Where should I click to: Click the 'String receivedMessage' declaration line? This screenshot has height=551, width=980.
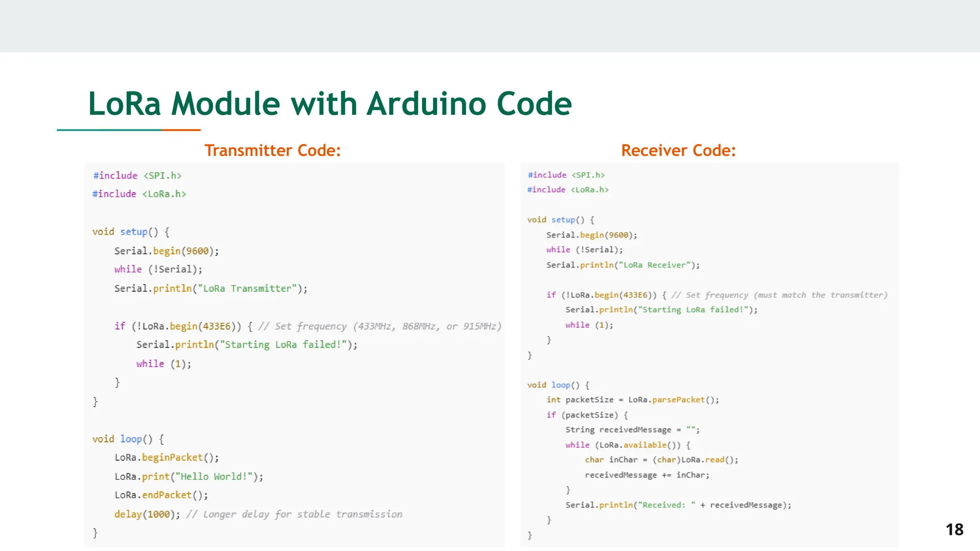click(x=632, y=430)
